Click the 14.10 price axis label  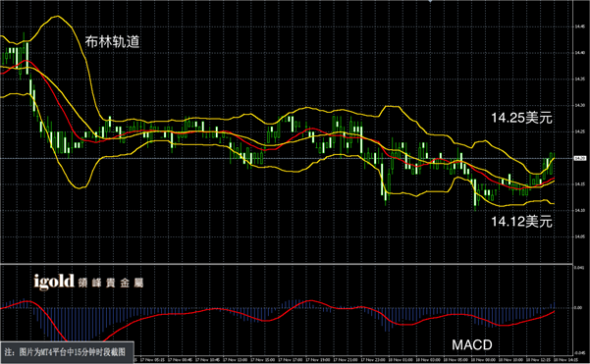pyautogui.click(x=580, y=210)
